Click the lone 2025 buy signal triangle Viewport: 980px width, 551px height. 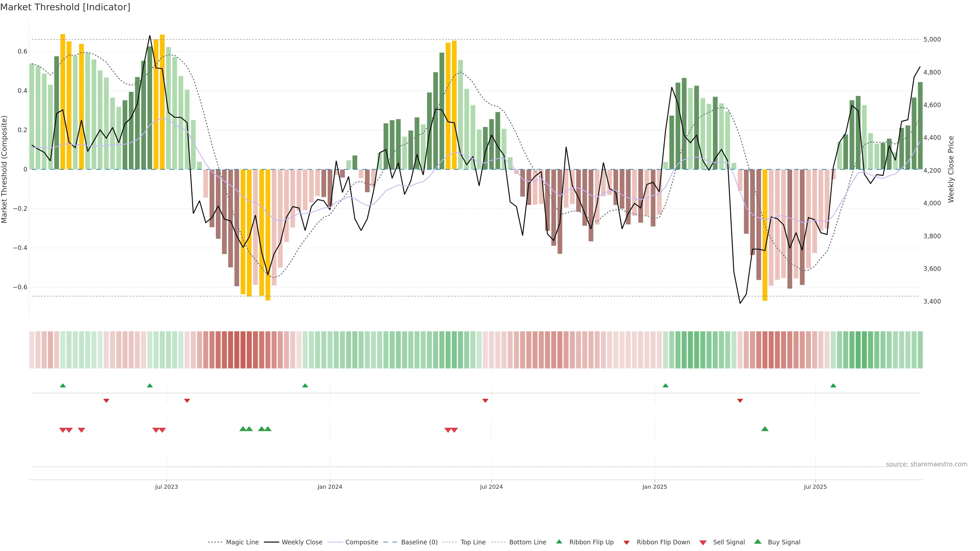[x=765, y=429]
